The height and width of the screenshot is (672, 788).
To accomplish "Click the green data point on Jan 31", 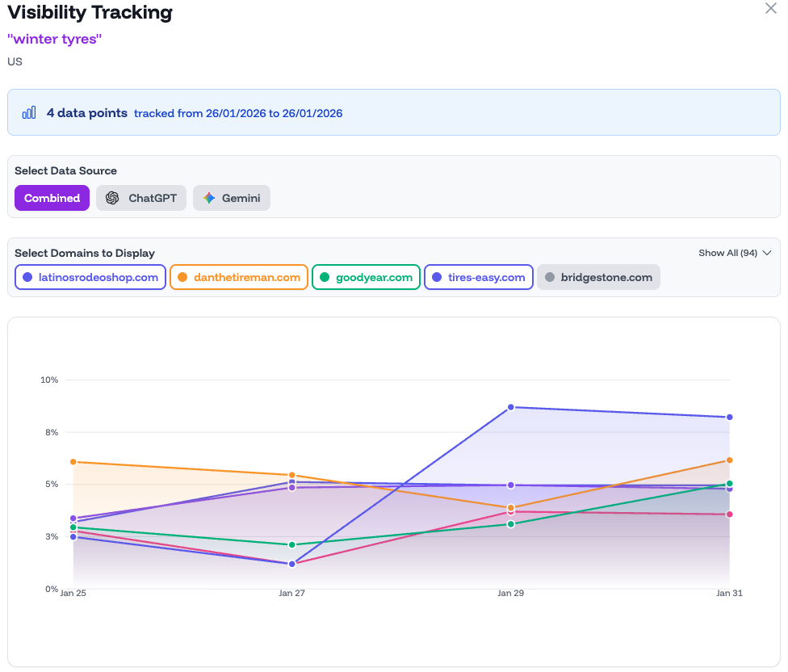I will (729, 484).
